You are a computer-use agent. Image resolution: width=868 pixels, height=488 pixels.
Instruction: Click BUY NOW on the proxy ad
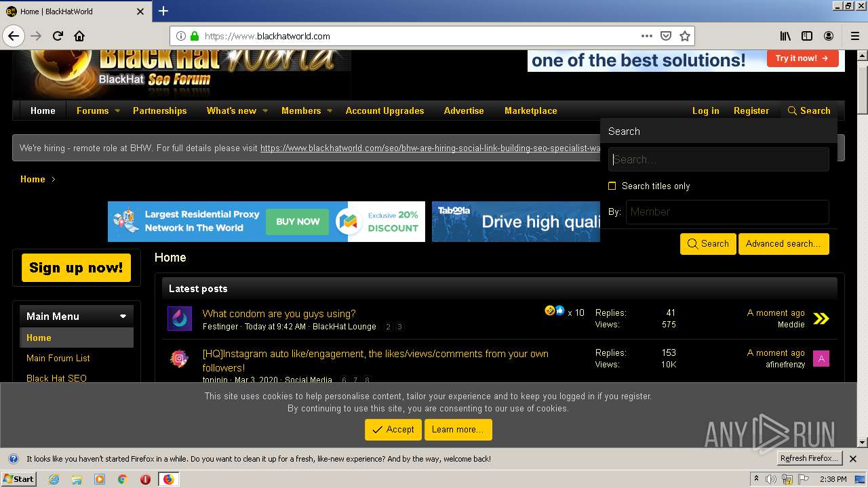point(298,222)
